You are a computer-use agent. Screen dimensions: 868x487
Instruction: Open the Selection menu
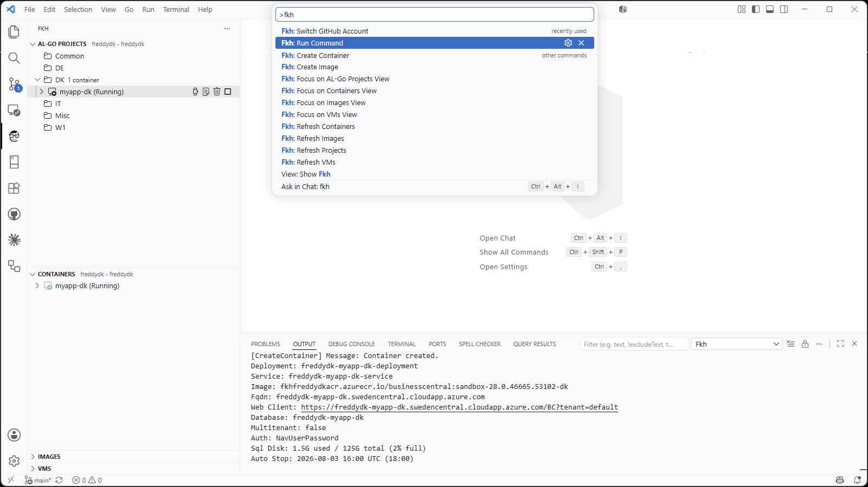tap(78, 9)
